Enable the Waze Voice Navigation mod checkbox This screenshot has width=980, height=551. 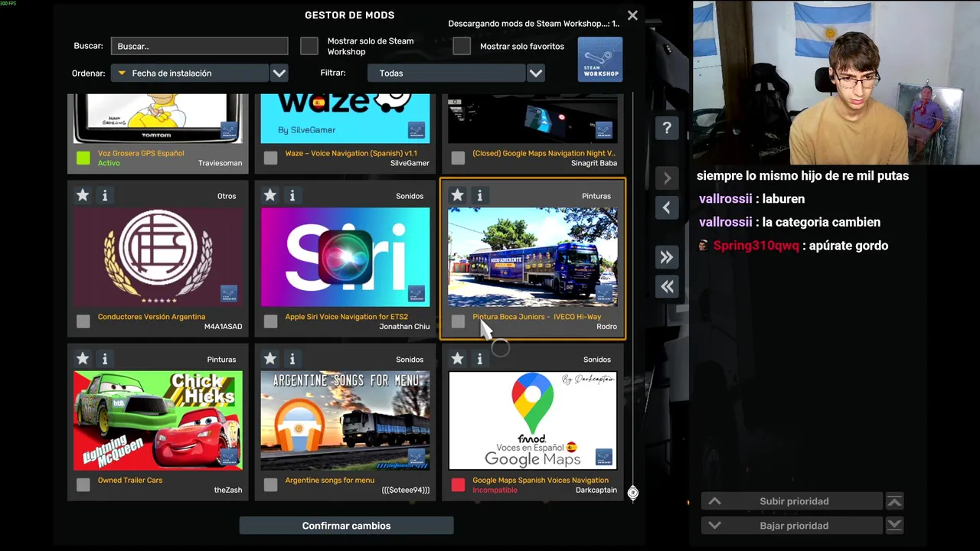271,158
